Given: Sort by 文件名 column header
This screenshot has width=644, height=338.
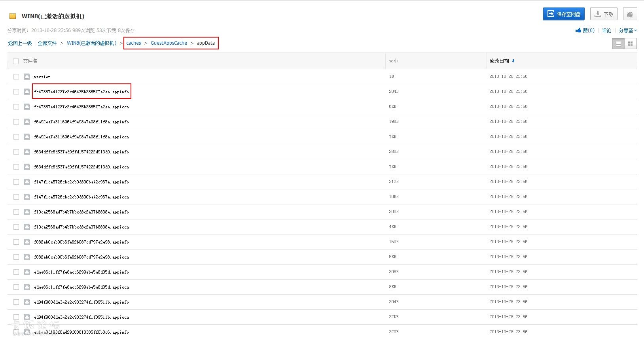Looking at the screenshot, I should pos(30,61).
